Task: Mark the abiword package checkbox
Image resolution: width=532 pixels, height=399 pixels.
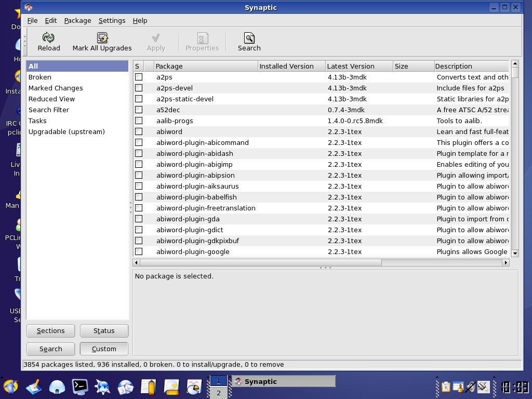Action: [x=139, y=131]
